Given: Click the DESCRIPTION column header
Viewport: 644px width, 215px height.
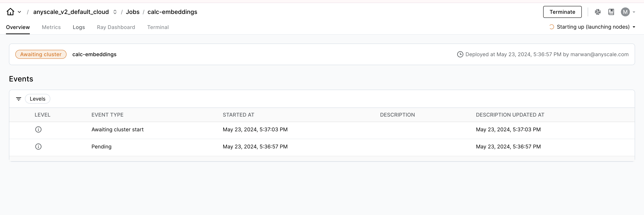Looking at the screenshot, I should [397, 115].
